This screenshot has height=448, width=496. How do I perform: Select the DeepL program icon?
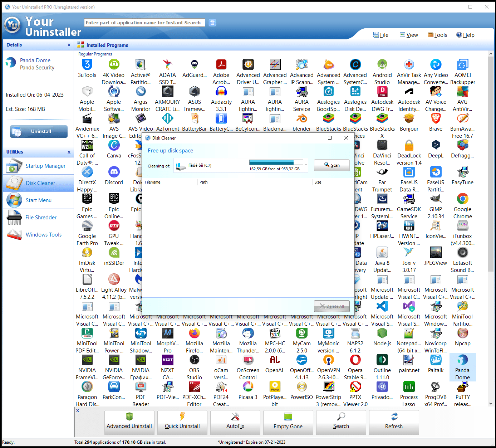point(436,145)
